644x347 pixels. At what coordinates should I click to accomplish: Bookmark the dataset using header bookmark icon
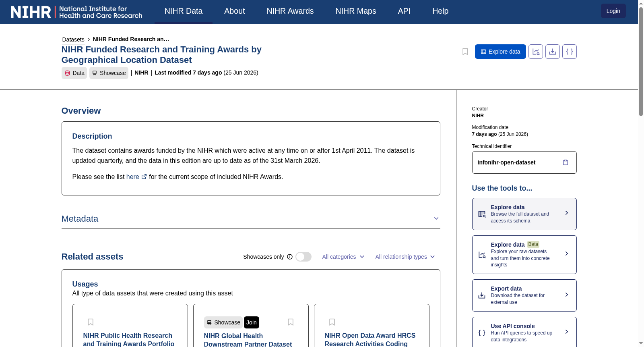pos(465,52)
